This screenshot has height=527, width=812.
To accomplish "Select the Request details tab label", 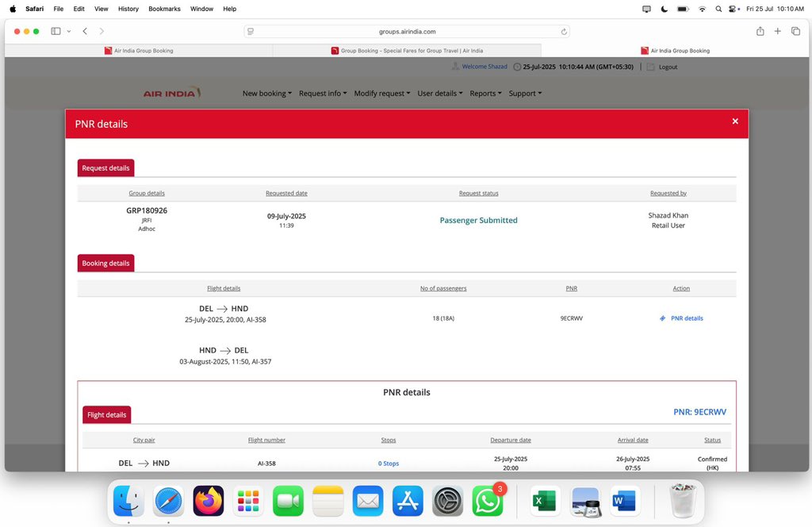I will 105,168.
